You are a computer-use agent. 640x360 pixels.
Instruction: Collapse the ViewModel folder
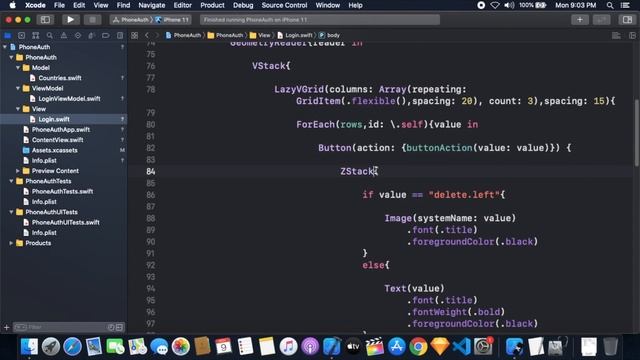tap(18, 88)
